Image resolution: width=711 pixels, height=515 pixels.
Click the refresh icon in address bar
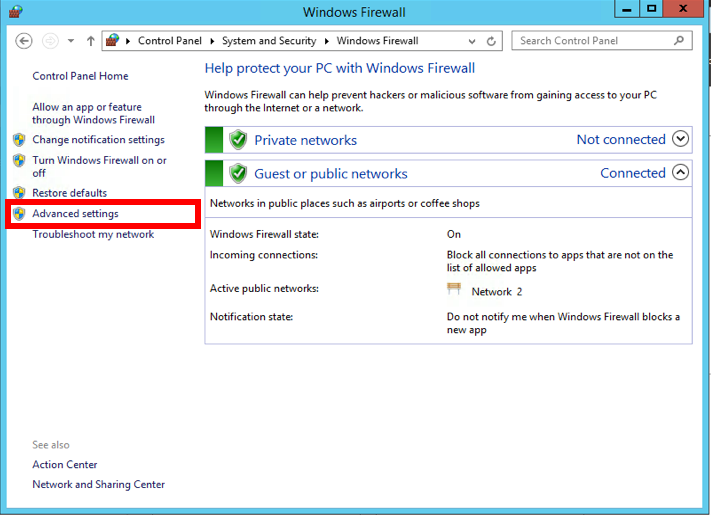coord(491,41)
